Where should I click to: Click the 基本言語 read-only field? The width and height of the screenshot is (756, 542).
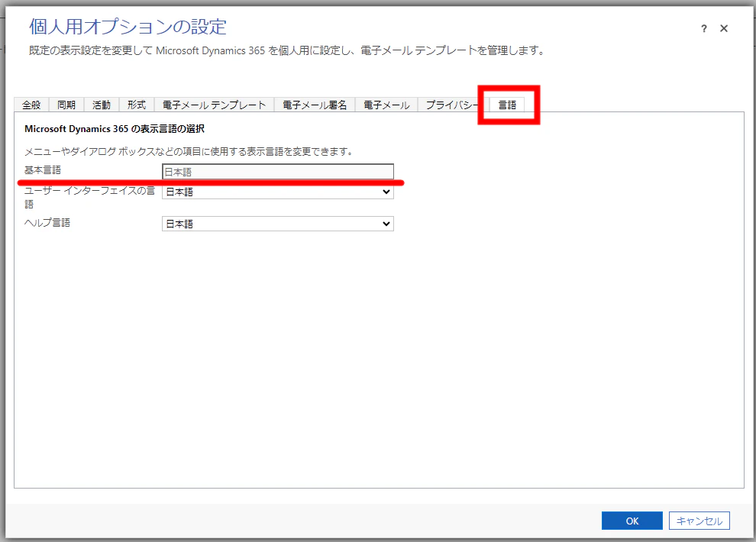point(278,172)
